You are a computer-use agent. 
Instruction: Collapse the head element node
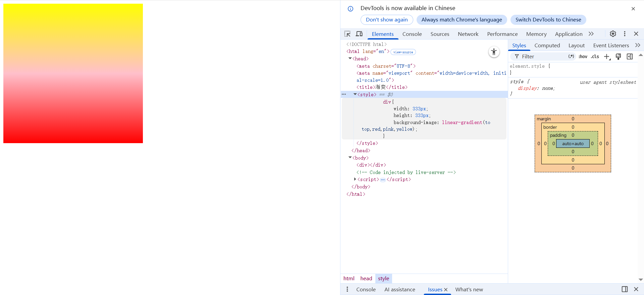point(350,59)
